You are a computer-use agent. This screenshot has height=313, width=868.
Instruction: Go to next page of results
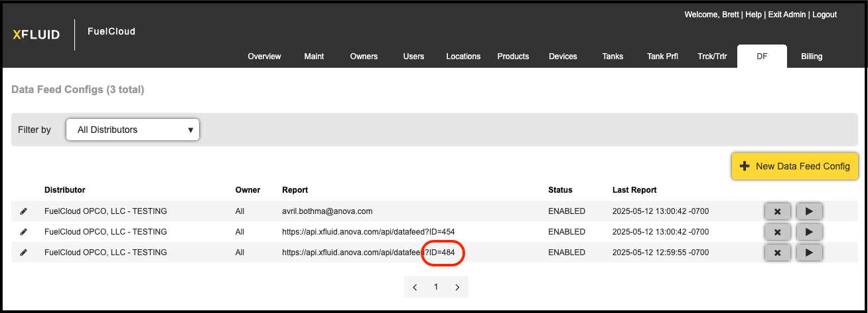coord(457,287)
